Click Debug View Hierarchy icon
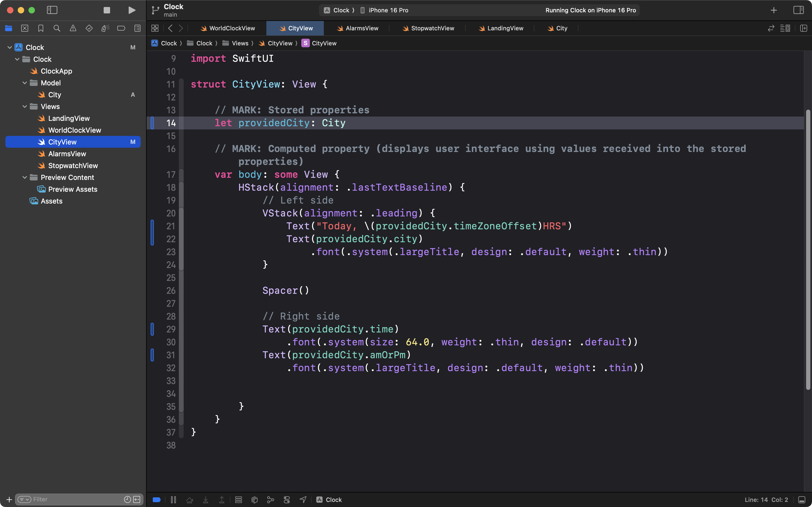Screen dimensions: 812x507 point(255,500)
